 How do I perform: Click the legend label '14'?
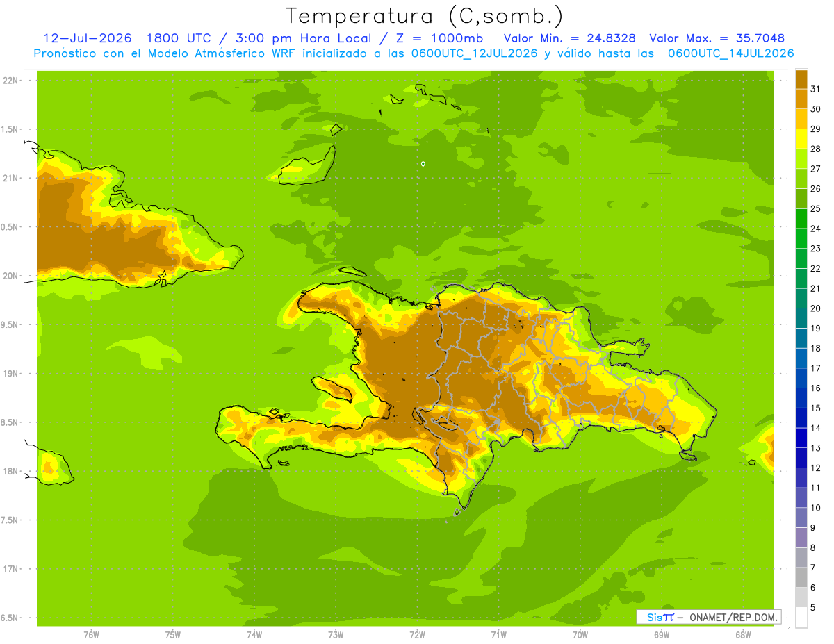coord(815,428)
